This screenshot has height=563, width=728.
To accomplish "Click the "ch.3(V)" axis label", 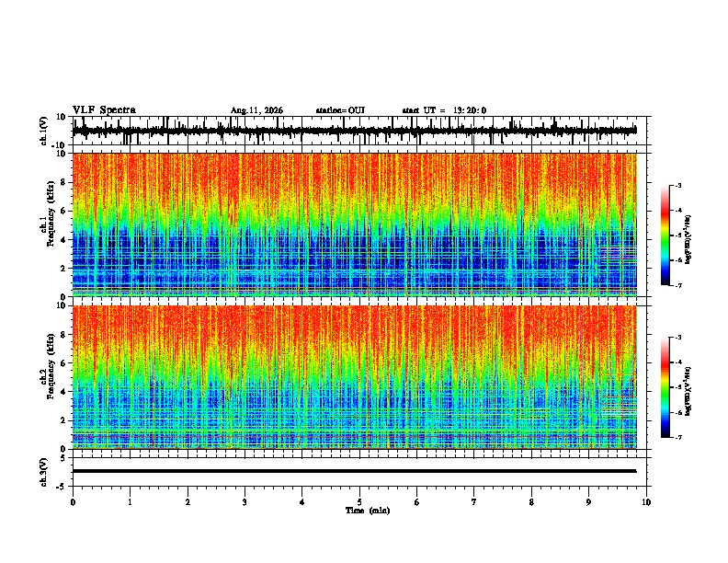I will [x=44, y=472].
